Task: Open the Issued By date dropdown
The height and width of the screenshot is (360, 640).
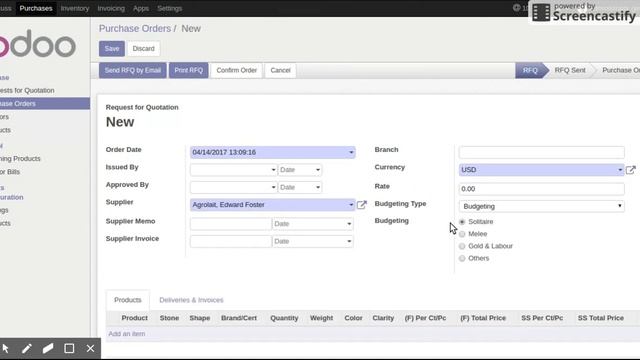Action: [x=318, y=170]
